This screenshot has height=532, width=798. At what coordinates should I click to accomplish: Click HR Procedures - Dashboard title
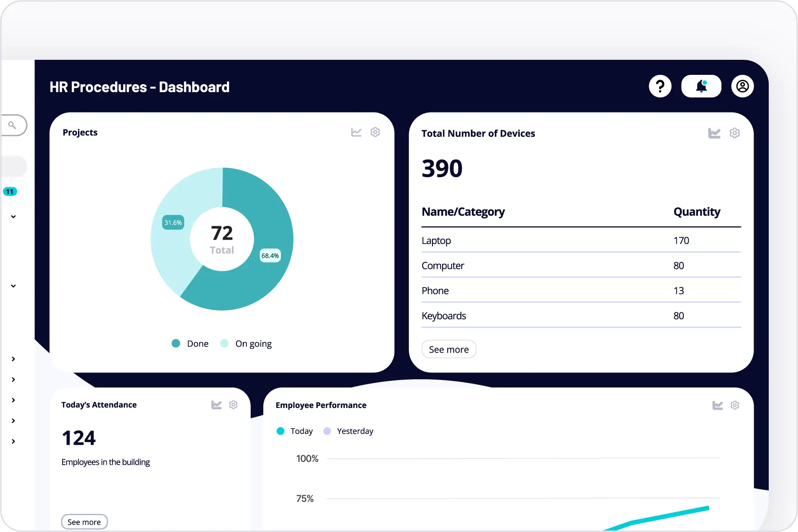[x=140, y=87]
